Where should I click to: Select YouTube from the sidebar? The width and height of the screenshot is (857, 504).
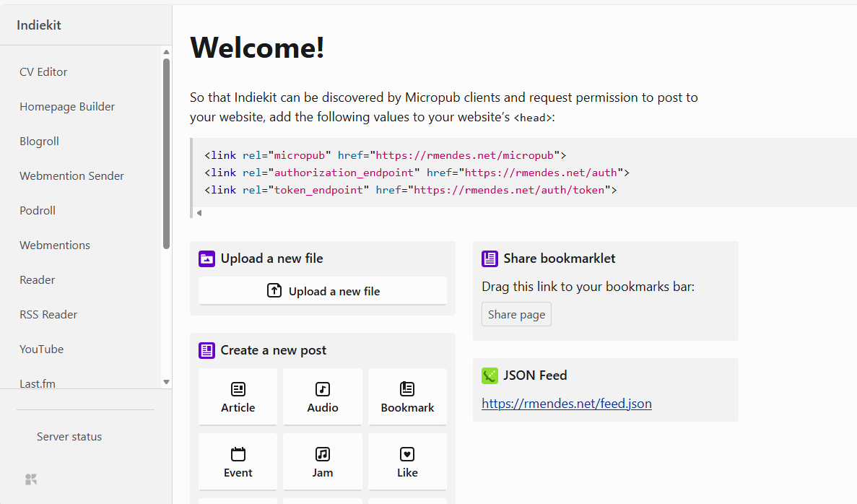(x=41, y=349)
